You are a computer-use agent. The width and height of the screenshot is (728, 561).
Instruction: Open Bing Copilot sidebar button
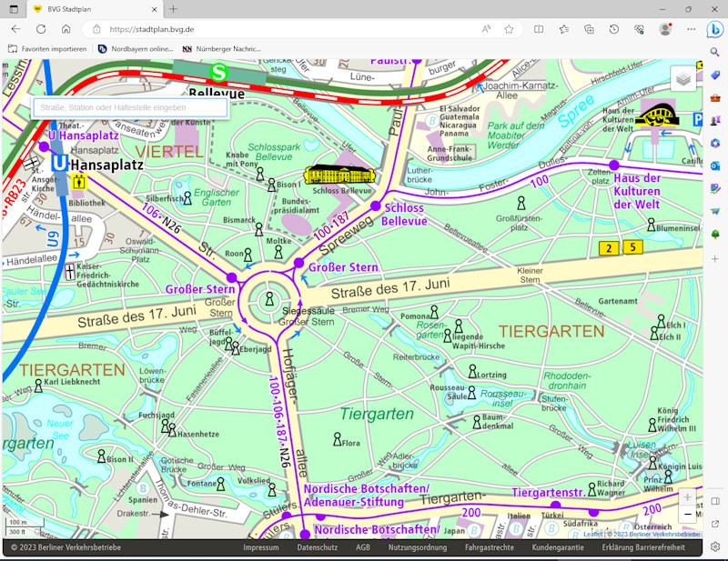coord(714,29)
